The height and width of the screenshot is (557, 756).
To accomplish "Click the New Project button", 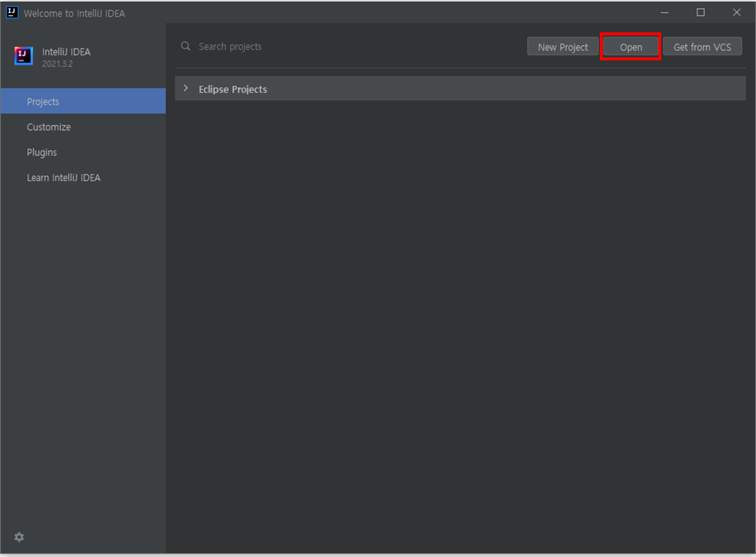I will pos(563,47).
